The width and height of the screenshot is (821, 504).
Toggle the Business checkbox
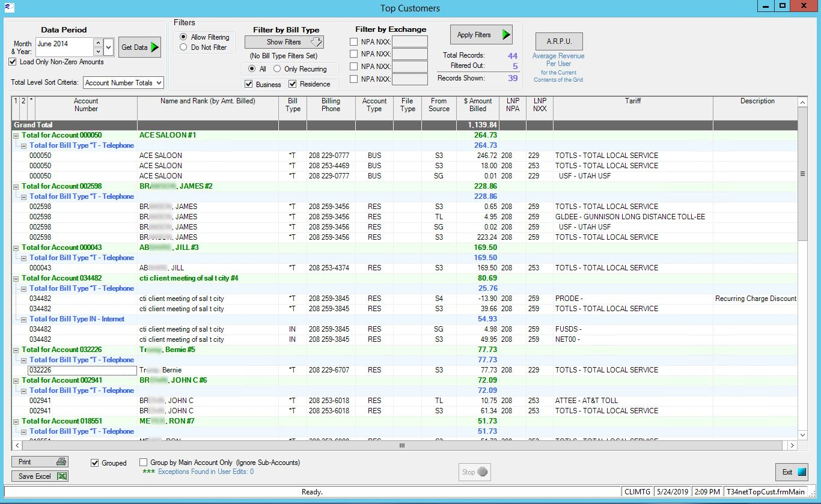pyautogui.click(x=249, y=84)
